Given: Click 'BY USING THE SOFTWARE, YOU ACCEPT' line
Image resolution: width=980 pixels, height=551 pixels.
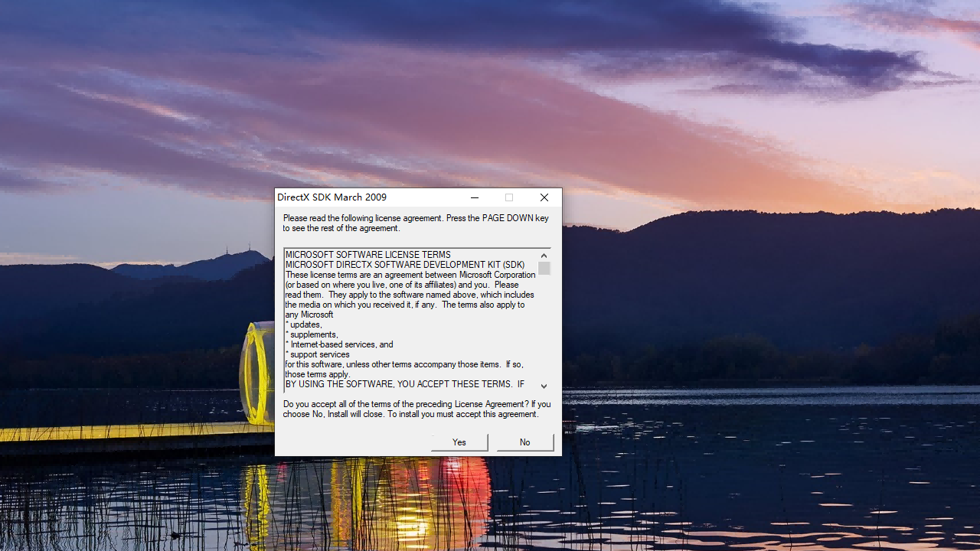Looking at the screenshot, I should (405, 384).
